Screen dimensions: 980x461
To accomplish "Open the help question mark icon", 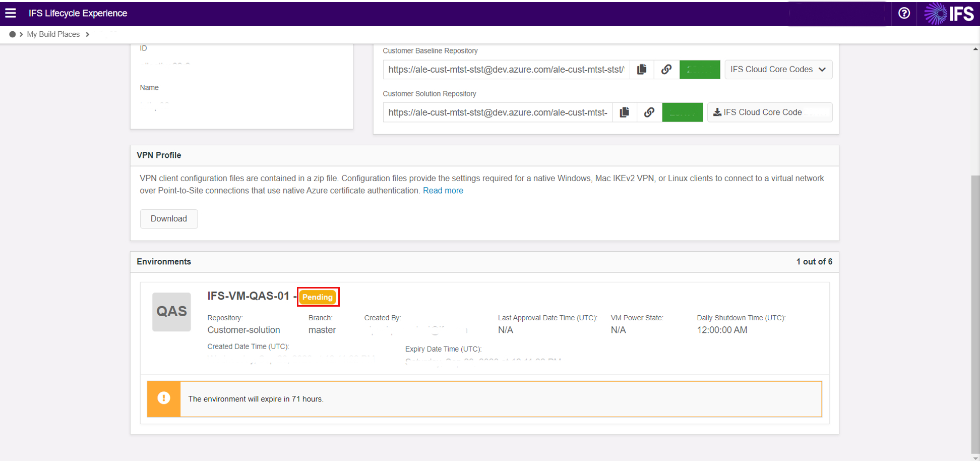I will 904,13.
